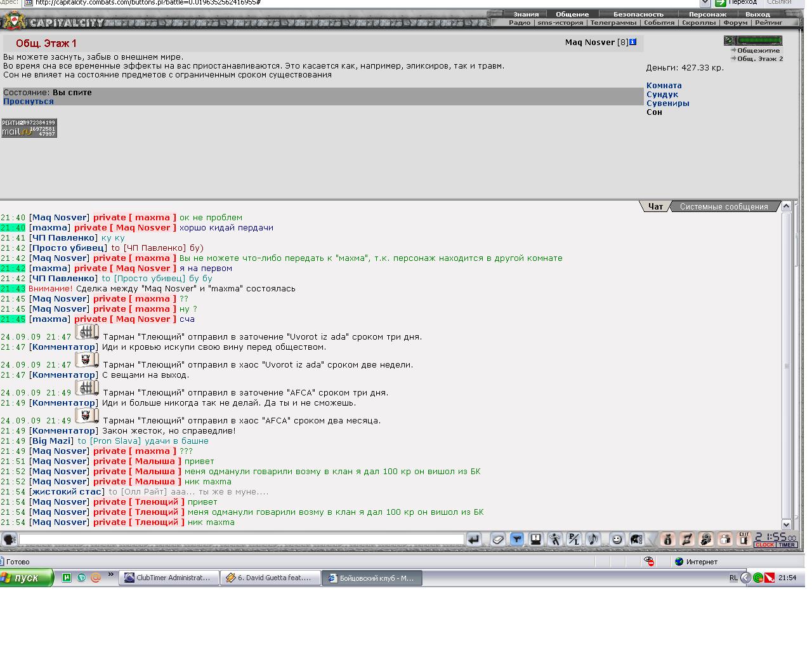
Task: Open the Сундук link
Action: [x=662, y=95]
